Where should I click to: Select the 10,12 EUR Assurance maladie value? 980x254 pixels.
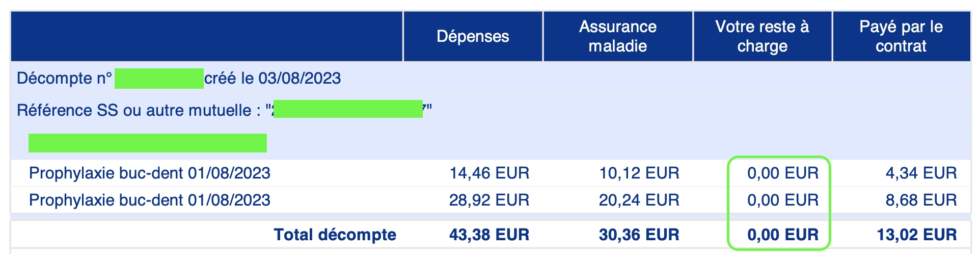tap(639, 173)
